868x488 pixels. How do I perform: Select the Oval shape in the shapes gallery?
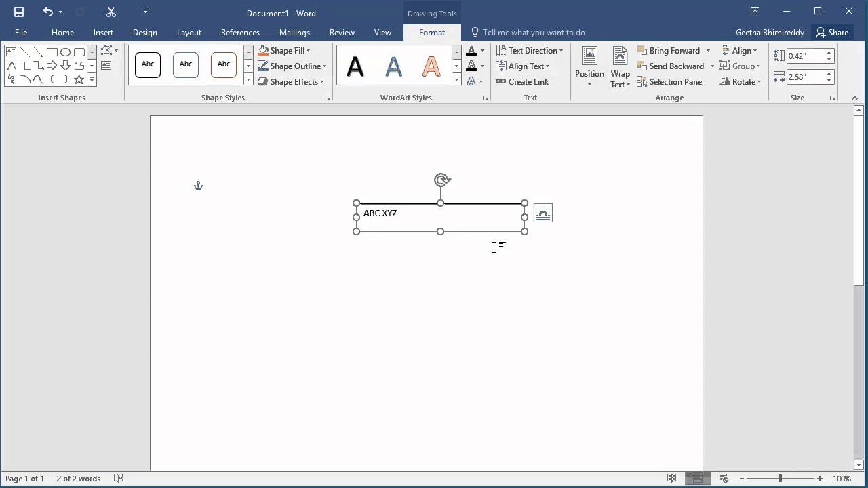point(66,52)
